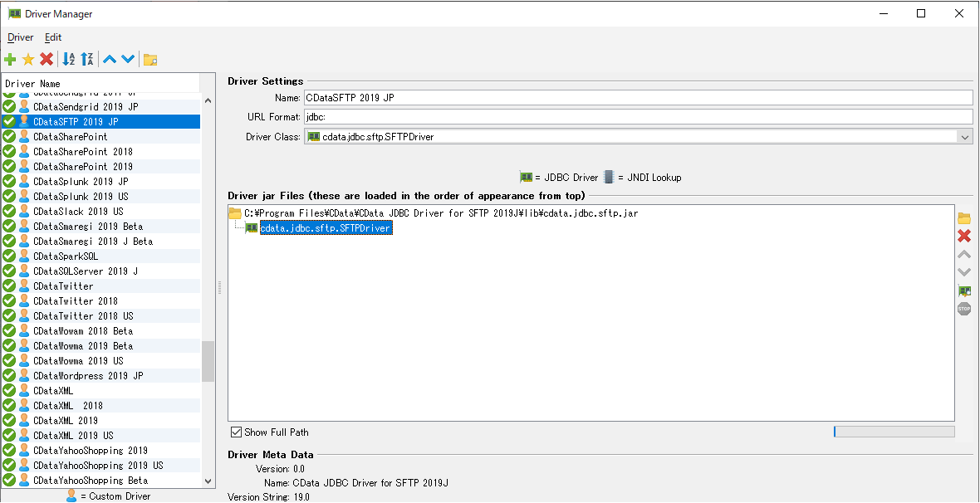Toggle Show Full Path checkbox
980x503 pixels.
(236, 432)
